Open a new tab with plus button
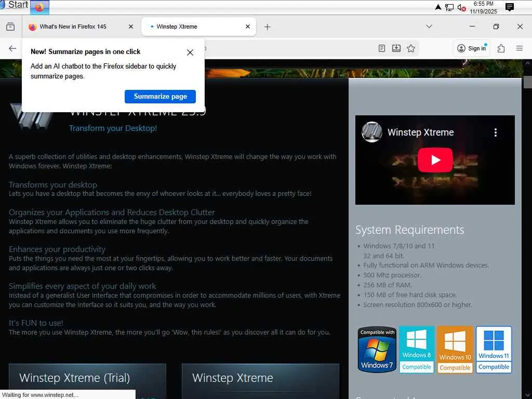This screenshot has height=399, width=532. [x=268, y=27]
